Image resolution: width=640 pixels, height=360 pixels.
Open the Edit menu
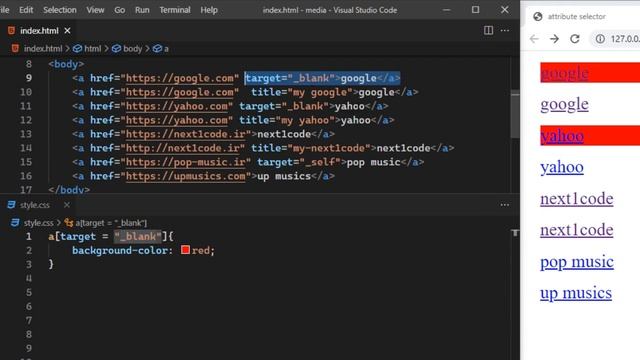pyautogui.click(x=26, y=10)
